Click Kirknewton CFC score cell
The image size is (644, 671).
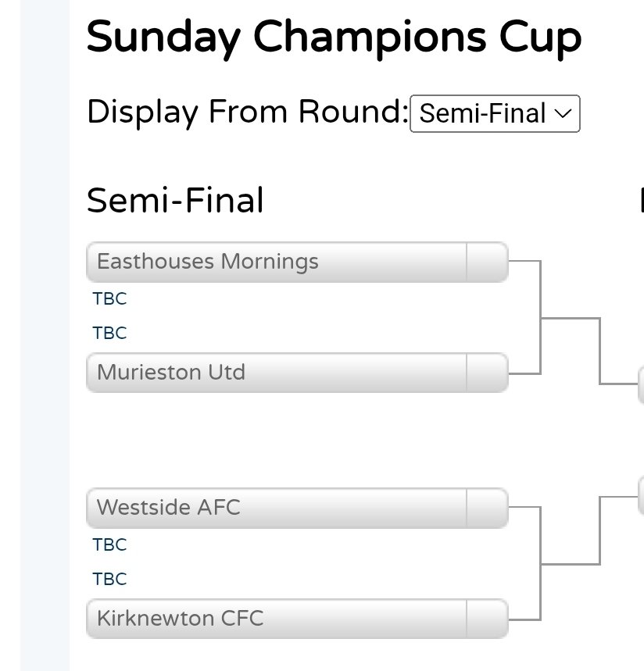point(487,619)
